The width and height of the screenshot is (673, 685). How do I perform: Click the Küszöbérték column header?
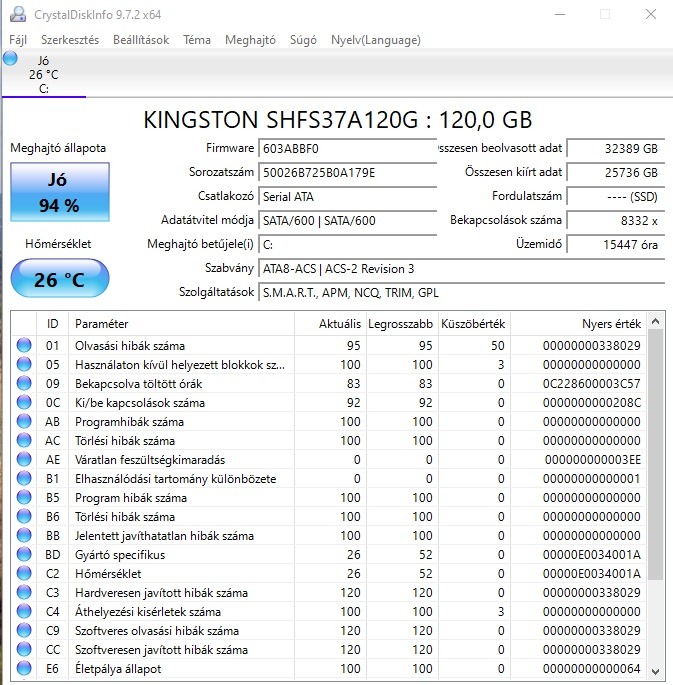click(x=474, y=324)
